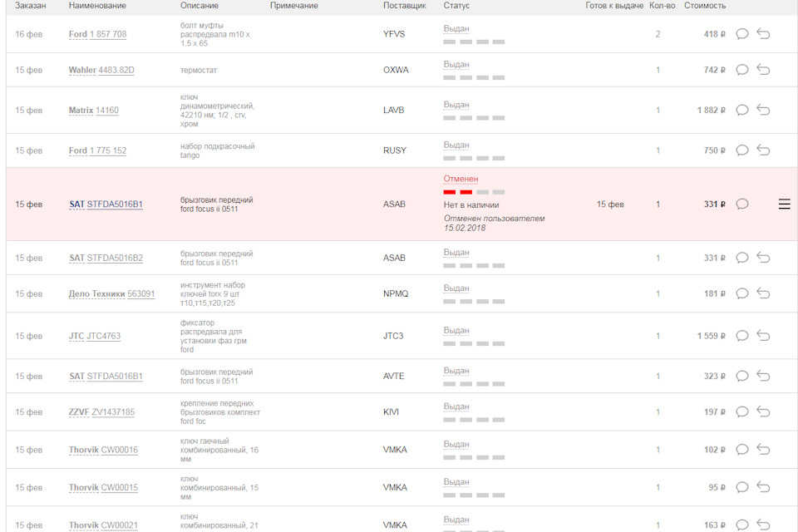Click the red Отменен status link
This screenshot has width=798, height=532.
[461, 179]
